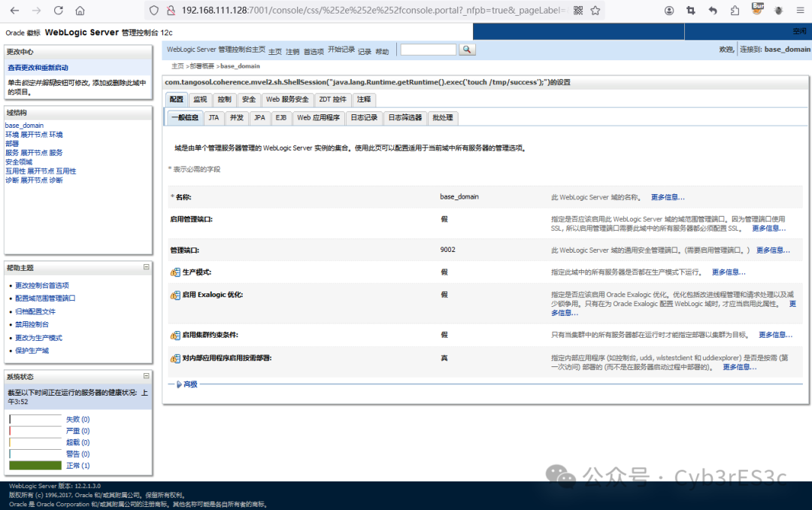Open 配置域范围管理端口 help topic
The height and width of the screenshot is (510, 812).
pyautogui.click(x=45, y=299)
